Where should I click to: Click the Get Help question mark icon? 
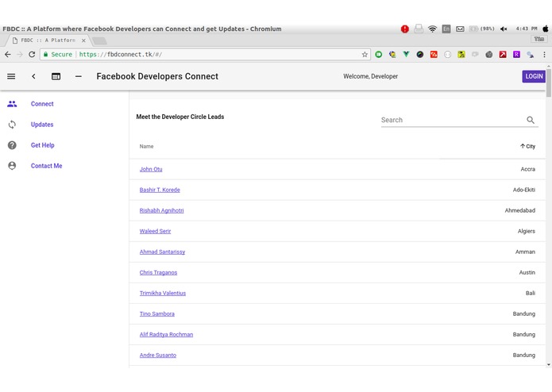(12, 145)
